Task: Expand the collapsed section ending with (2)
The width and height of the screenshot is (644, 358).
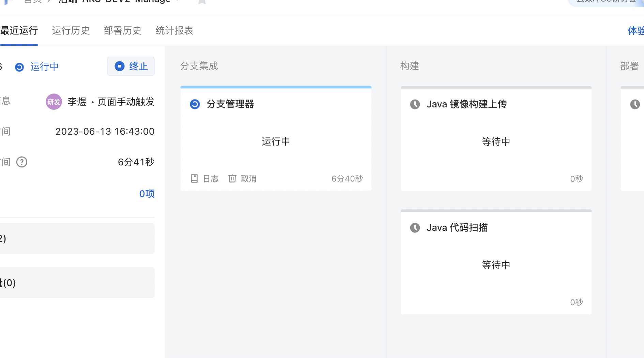Action: pyautogui.click(x=77, y=238)
